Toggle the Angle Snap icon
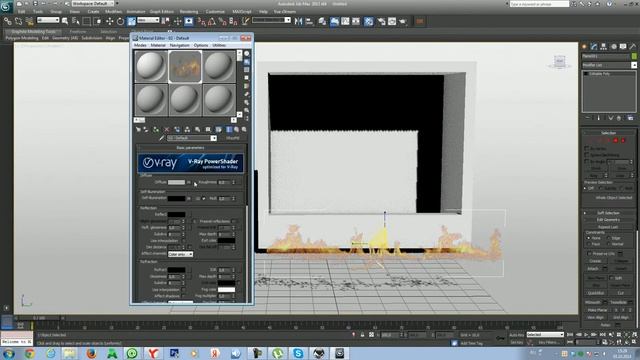The height and width of the screenshot is (360, 640). pyautogui.click(x=212, y=21)
